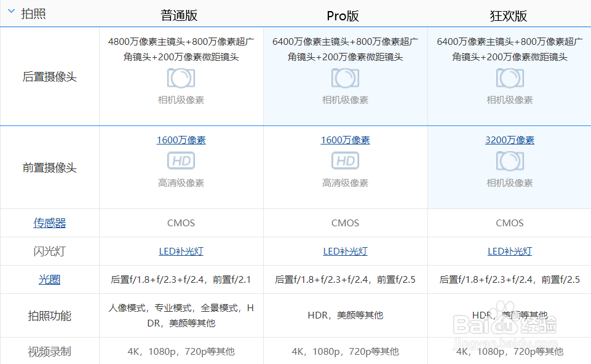The height and width of the screenshot is (364, 591).
Task: Click HD icon under 普通版 front camera
Action: click(181, 161)
